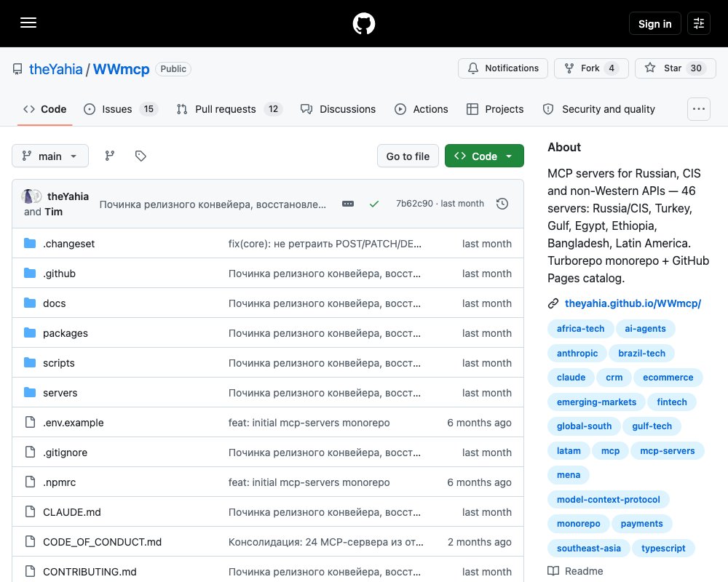Open the hamburger navigation menu
This screenshot has height=582, width=728.
pos(28,23)
